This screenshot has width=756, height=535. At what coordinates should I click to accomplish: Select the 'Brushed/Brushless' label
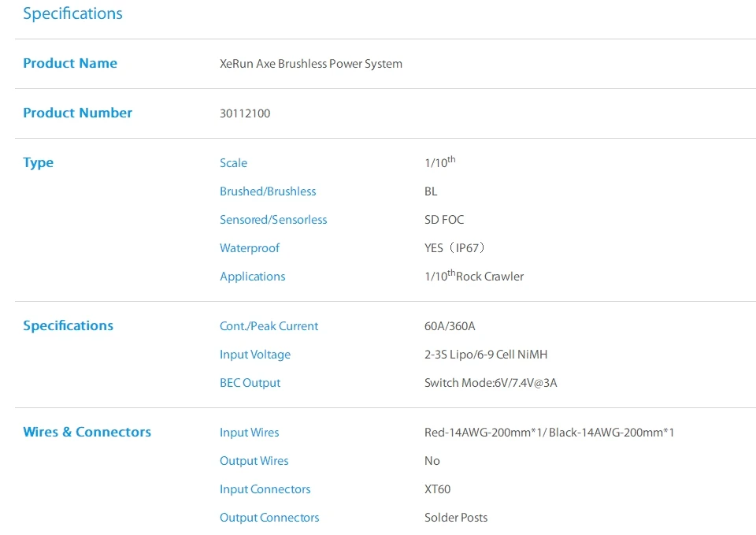(x=268, y=191)
